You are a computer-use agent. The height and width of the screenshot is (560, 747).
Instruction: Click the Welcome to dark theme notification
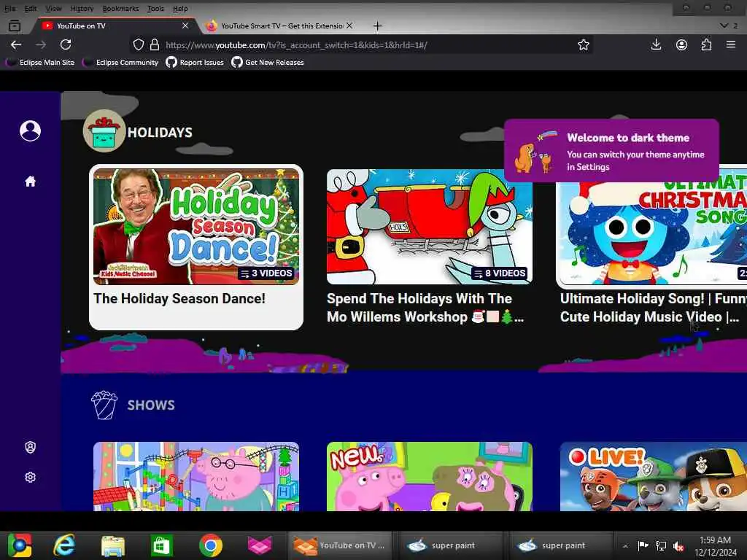(611, 150)
